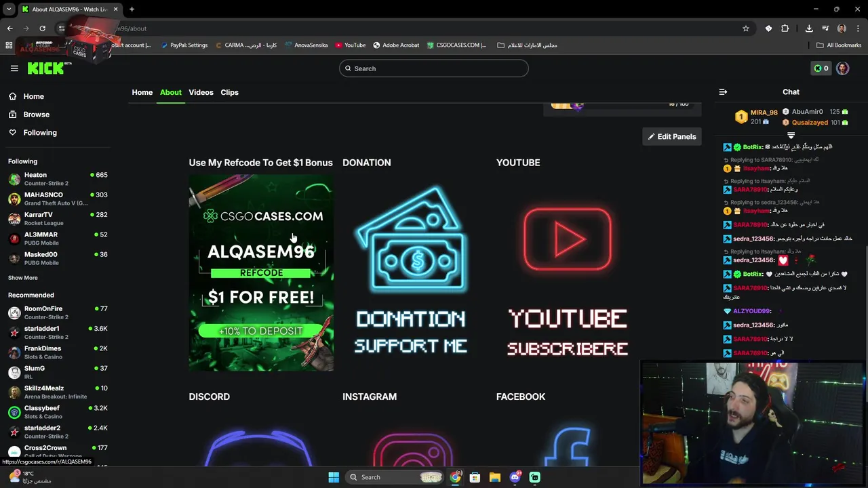Go back with the browser back arrow
Viewport: 868px width, 488px height.
pos(9,28)
